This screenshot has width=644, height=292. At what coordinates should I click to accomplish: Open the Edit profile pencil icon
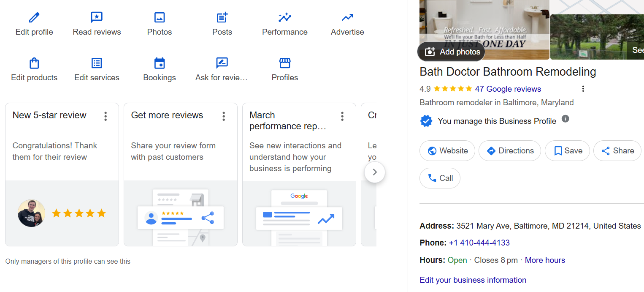[x=34, y=17]
